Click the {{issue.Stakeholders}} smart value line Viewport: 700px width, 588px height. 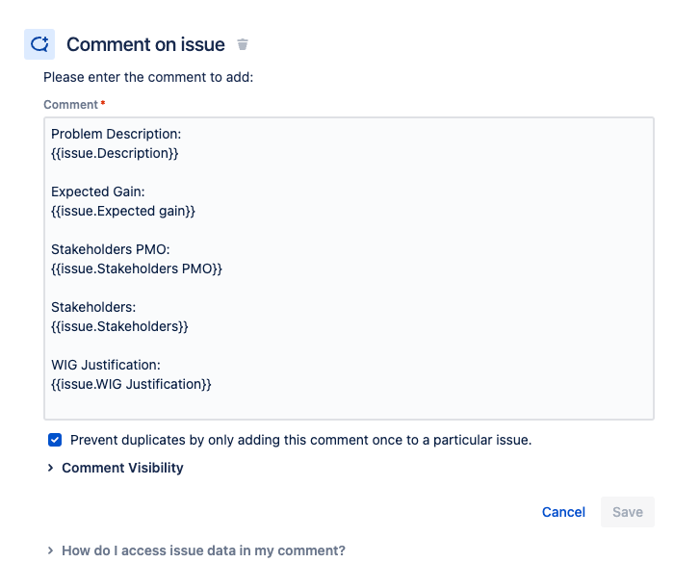click(x=119, y=326)
